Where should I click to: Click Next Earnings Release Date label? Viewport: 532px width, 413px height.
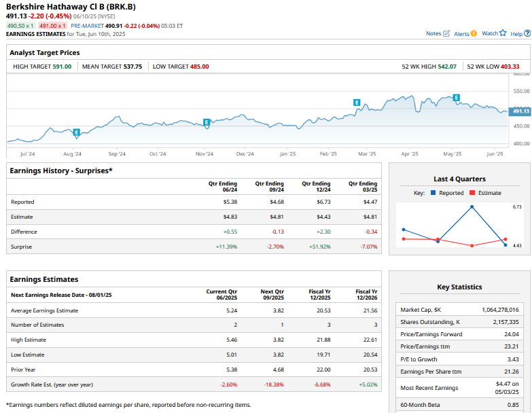(x=61, y=295)
